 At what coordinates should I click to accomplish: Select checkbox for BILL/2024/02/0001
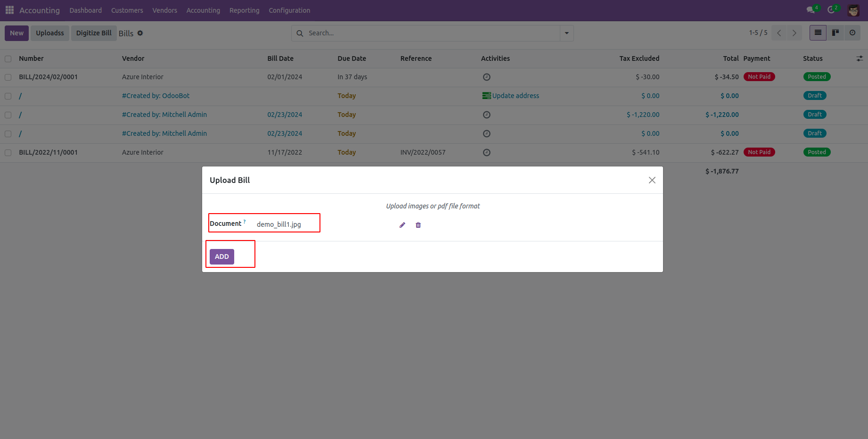[x=8, y=77]
